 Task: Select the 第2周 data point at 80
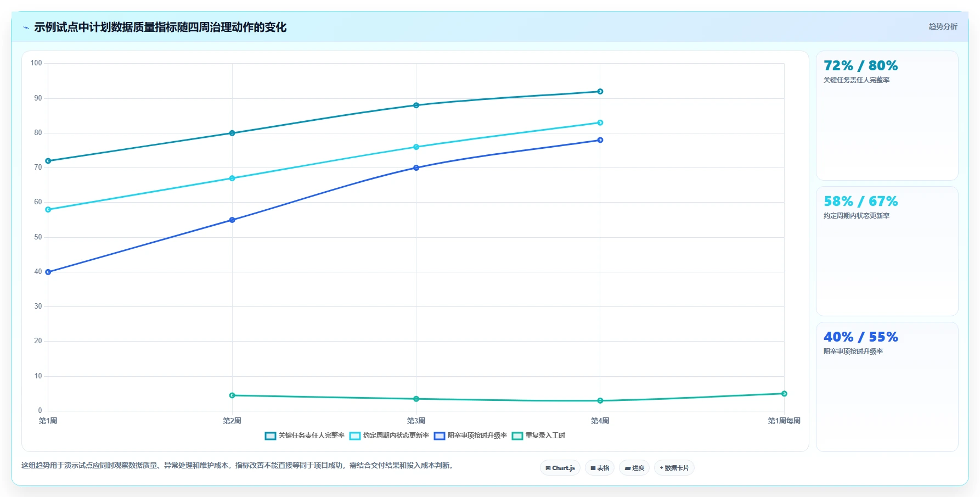point(232,133)
